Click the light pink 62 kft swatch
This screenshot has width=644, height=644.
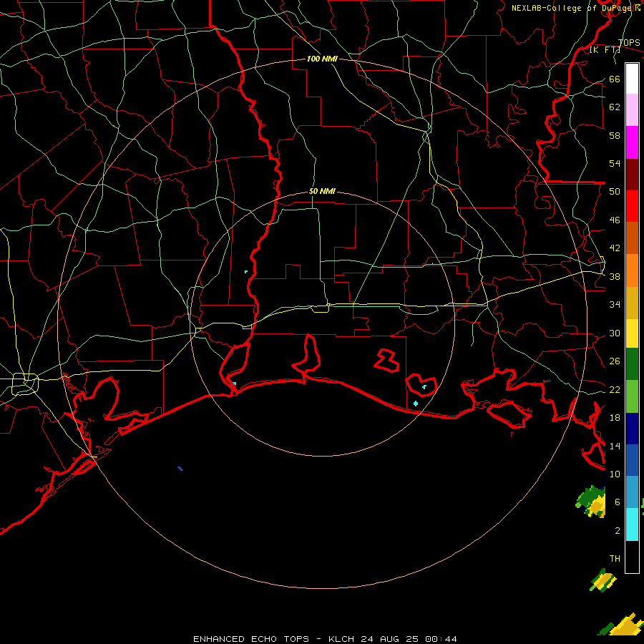(x=632, y=110)
